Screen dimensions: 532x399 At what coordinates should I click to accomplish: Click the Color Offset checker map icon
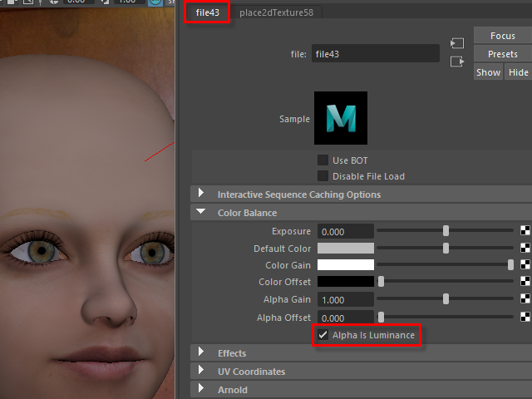tap(525, 283)
